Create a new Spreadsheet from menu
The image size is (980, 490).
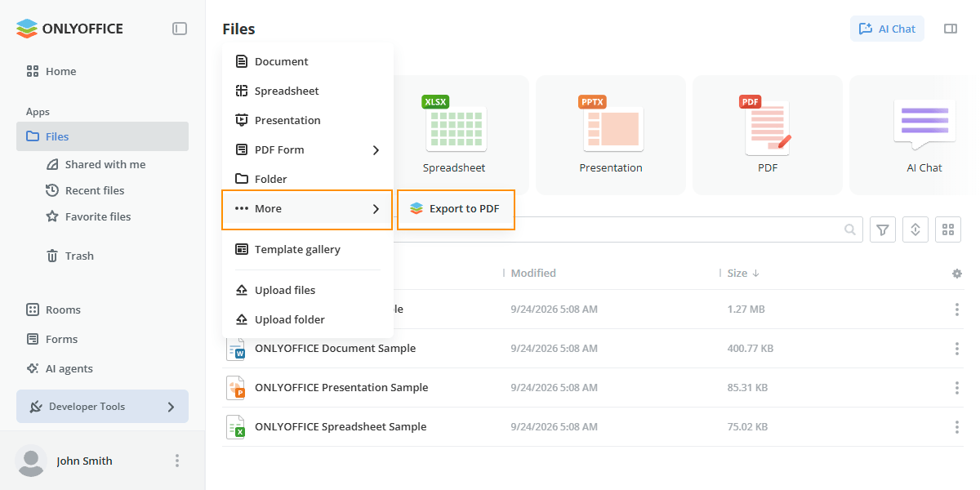[x=308, y=91]
